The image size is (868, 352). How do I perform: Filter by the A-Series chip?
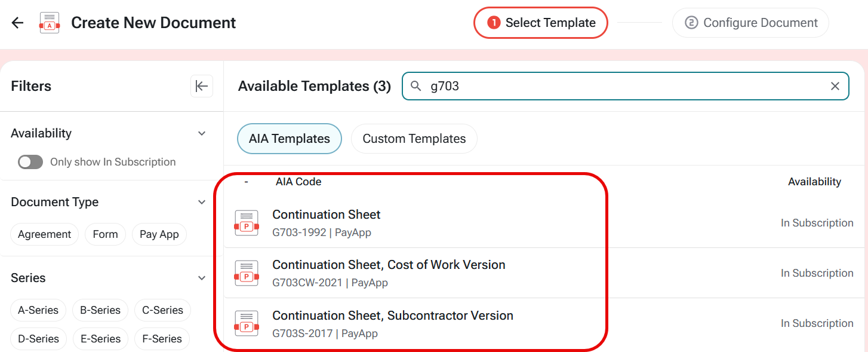tap(38, 310)
